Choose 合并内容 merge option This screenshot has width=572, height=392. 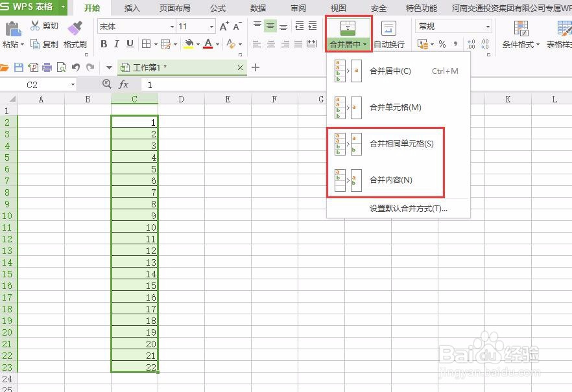[388, 179]
